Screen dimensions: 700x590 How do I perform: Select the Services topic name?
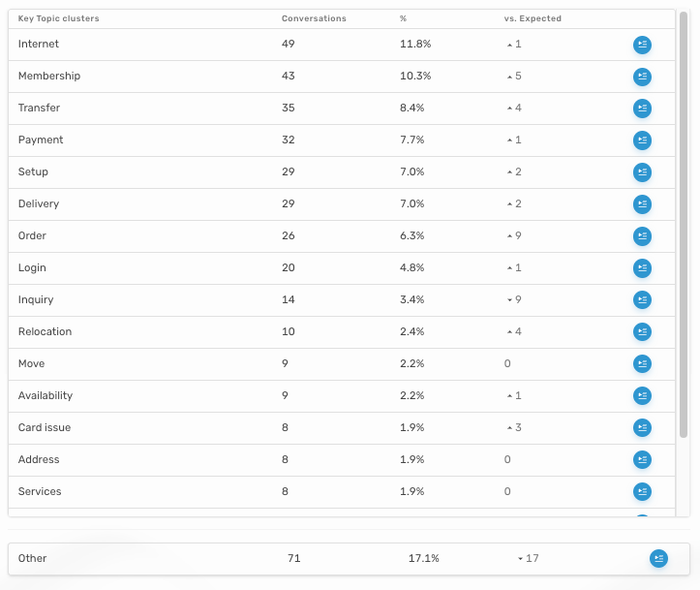click(40, 491)
